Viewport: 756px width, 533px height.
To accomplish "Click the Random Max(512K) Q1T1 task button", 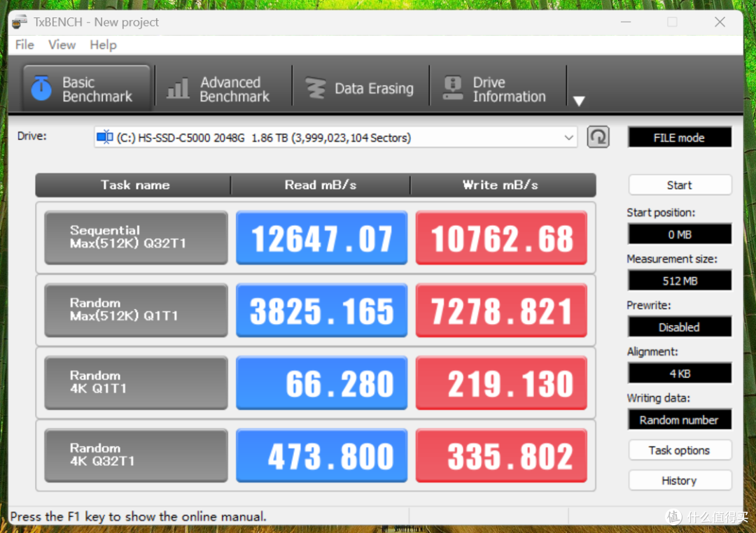I will [x=136, y=311].
